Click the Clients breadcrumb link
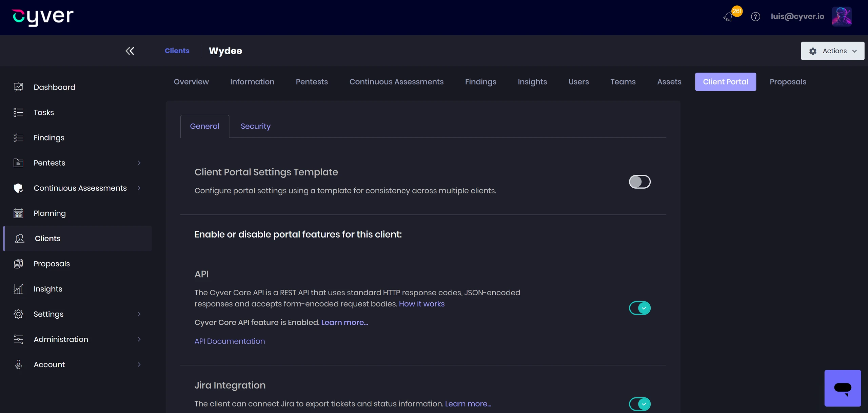 [177, 51]
